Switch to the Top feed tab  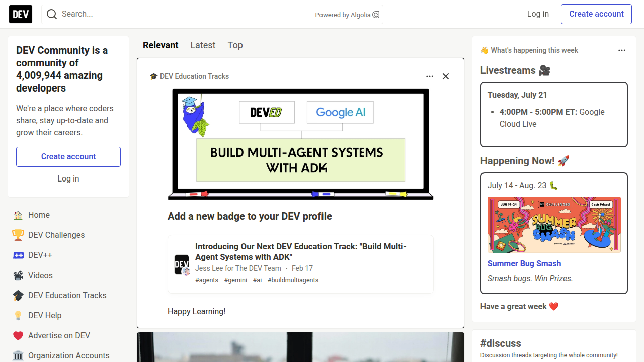pos(235,45)
